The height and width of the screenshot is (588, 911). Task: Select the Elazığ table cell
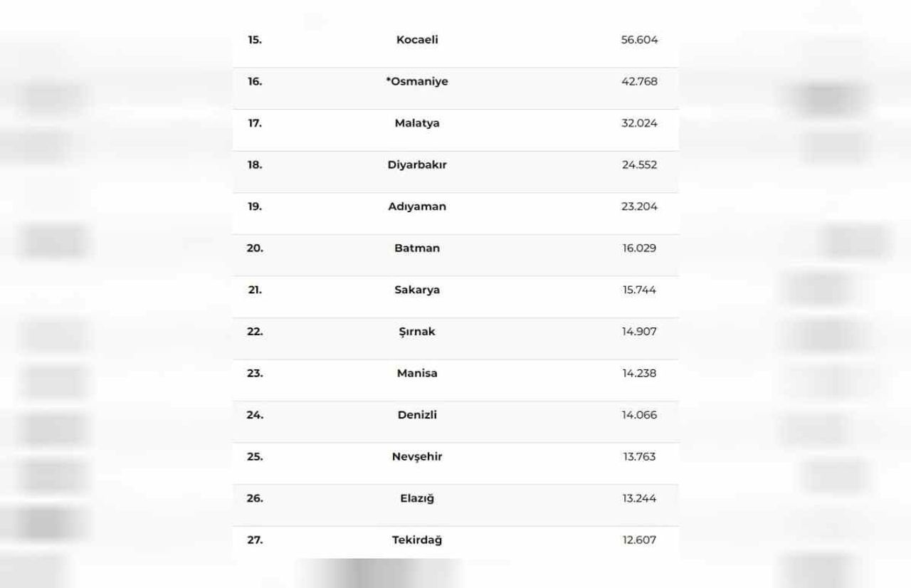417,498
